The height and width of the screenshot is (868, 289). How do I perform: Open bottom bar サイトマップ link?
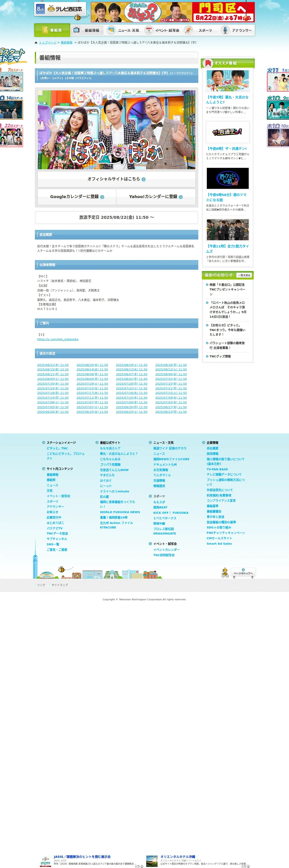coord(60,585)
